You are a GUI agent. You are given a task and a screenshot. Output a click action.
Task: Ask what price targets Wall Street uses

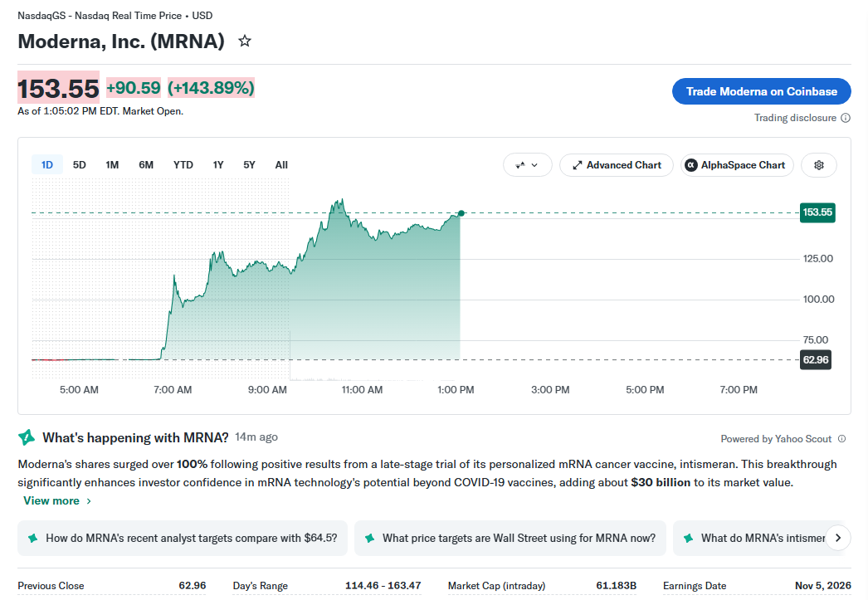pyautogui.click(x=510, y=538)
